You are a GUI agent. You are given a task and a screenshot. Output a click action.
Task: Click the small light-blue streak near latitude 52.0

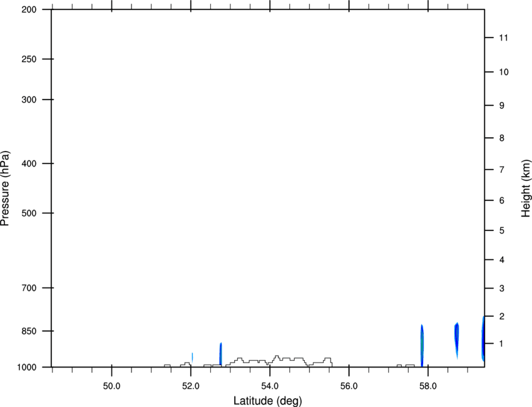point(192,358)
